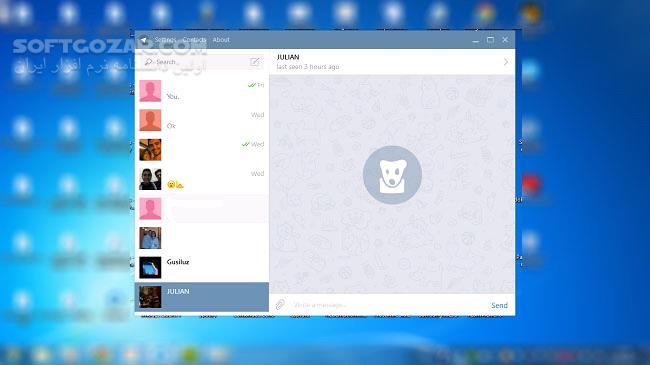Select the JULIAN chat in list
650x365 pixels.
click(202, 297)
